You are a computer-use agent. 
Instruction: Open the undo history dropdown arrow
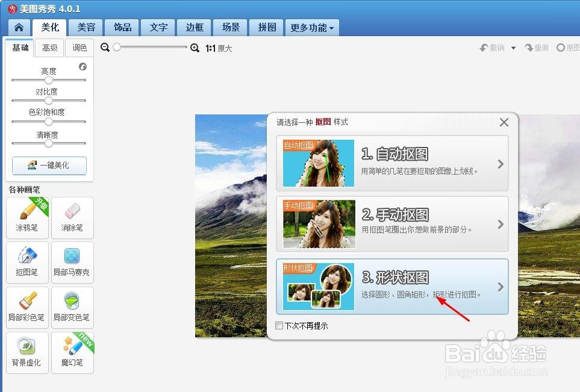point(513,48)
